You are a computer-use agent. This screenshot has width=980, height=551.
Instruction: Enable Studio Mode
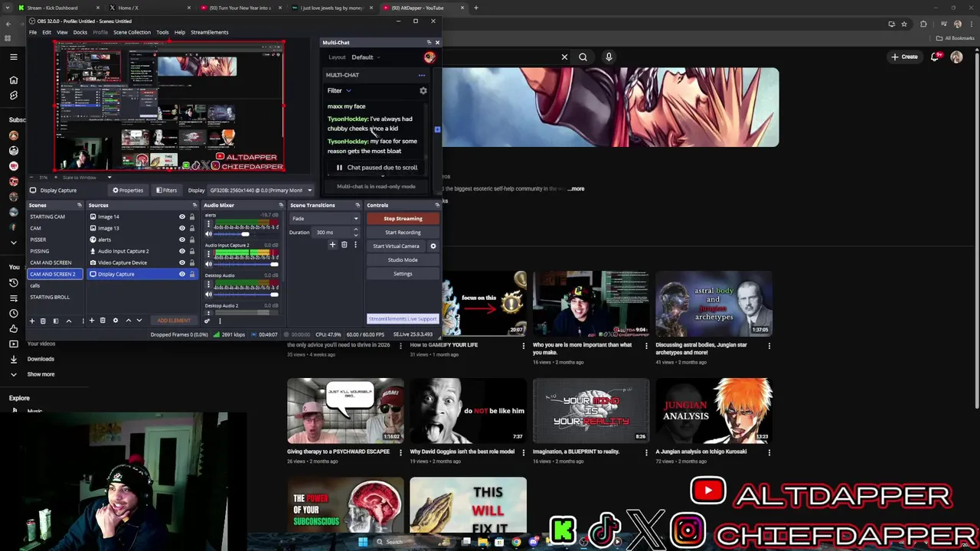click(x=403, y=259)
